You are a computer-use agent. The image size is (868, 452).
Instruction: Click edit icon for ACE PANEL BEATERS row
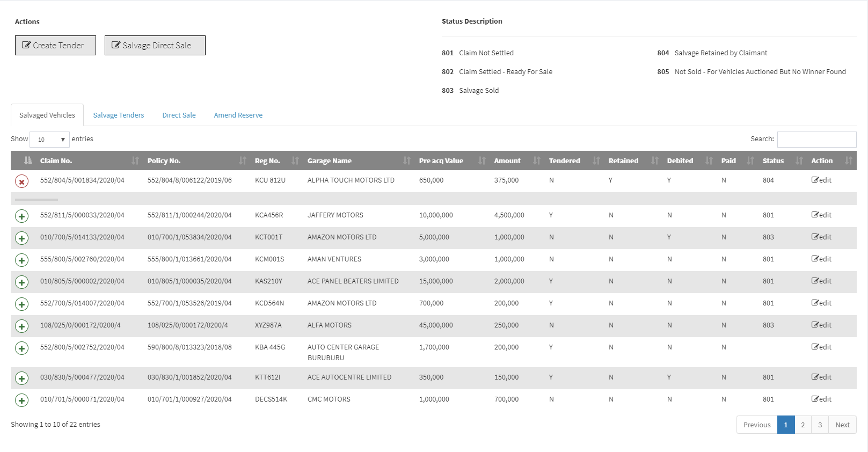pyautogui.click(x=821, y=281)
